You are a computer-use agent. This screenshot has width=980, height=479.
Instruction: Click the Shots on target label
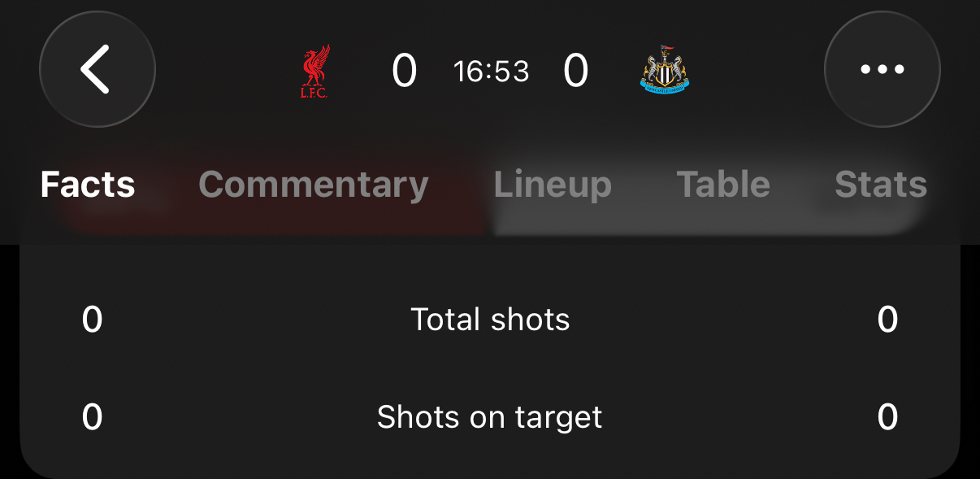[x=490, y=417]
